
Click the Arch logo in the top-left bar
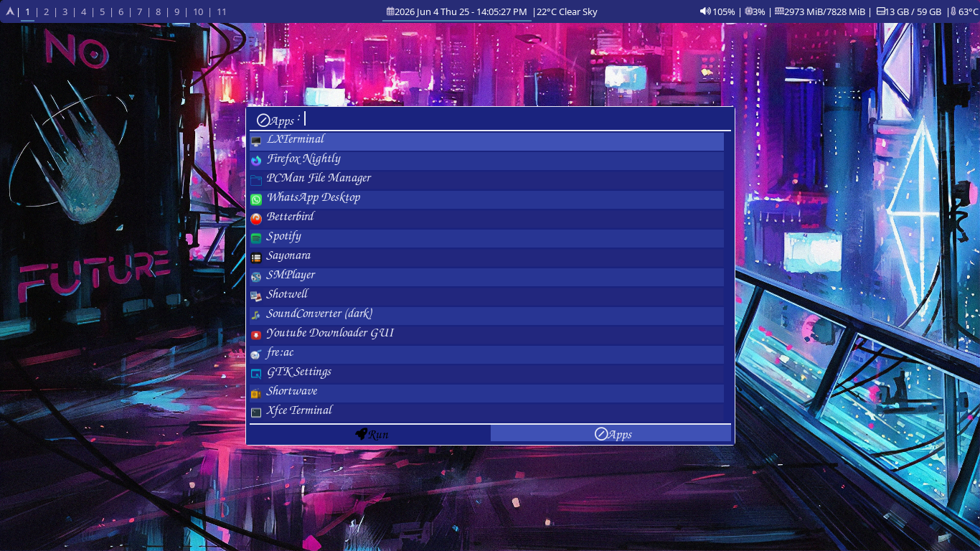10,11
